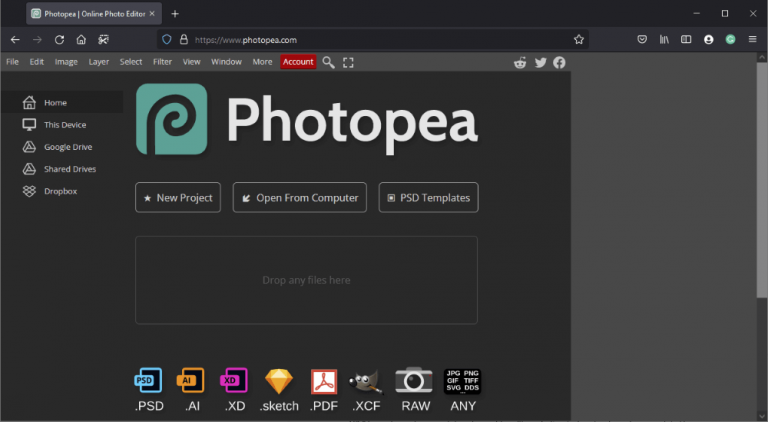Click the tracking protection shield icon

click(167, 40)
